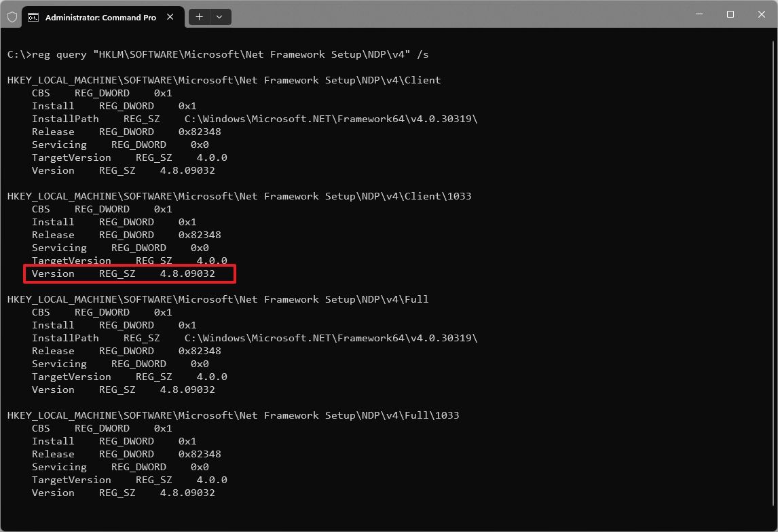The height and width of the screenshot is (532, 778).
Task: Click the window close icon
Action: click(761, 14)
